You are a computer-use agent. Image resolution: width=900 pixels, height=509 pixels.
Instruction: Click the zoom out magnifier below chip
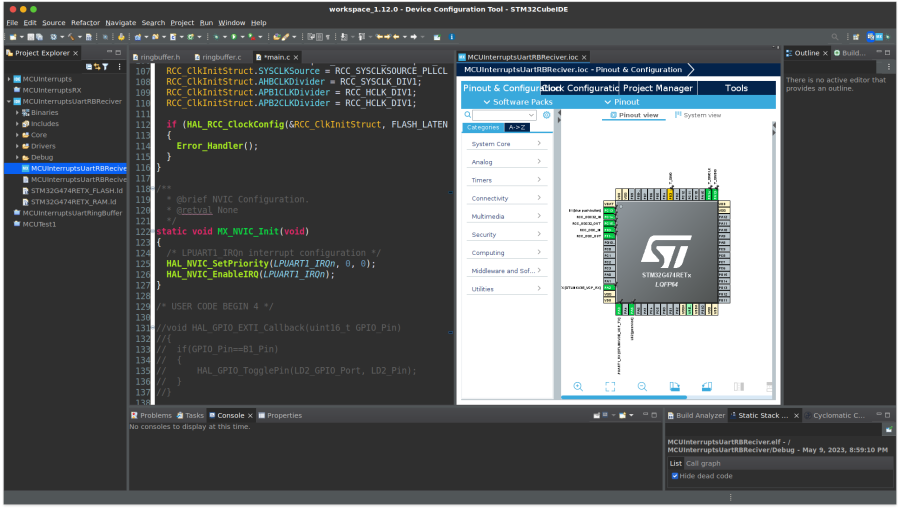tap(642, 386)
